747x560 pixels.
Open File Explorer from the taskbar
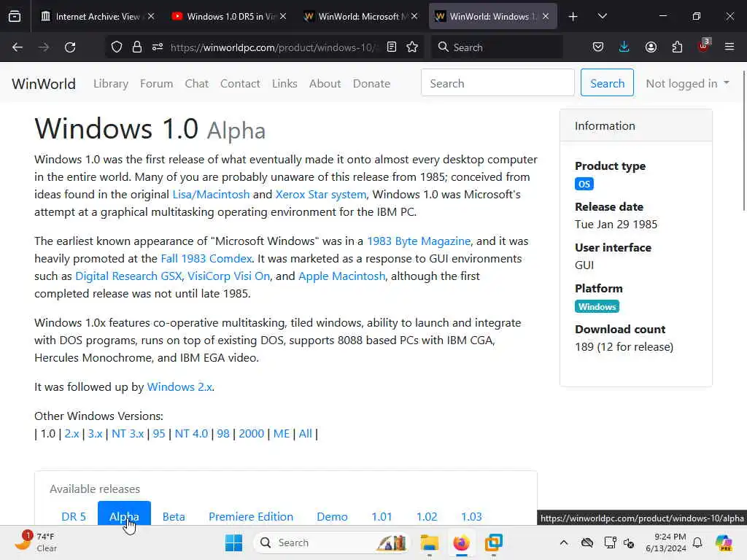429,542
